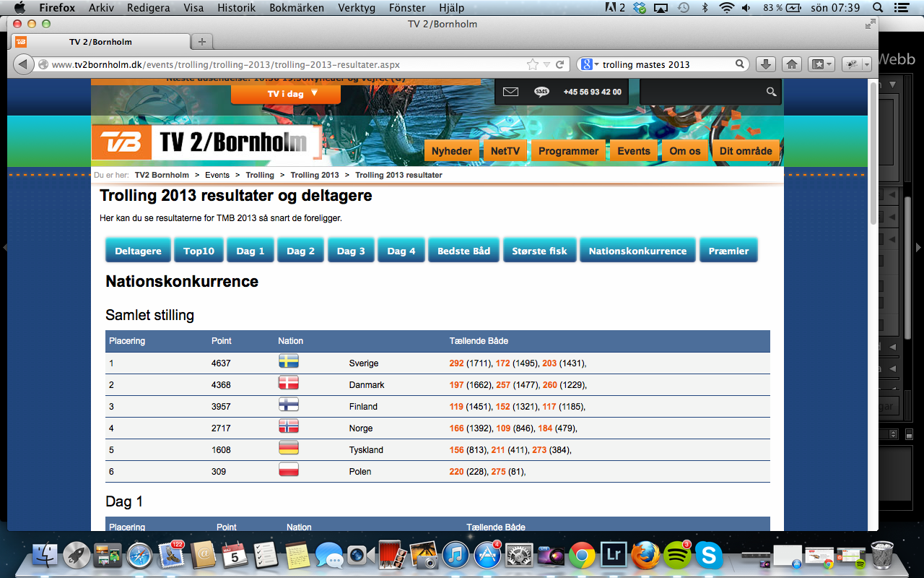Screen dimensions: 924x578
Task: Open the TV i dag dropdown
Action: click(x=286, y=94)
